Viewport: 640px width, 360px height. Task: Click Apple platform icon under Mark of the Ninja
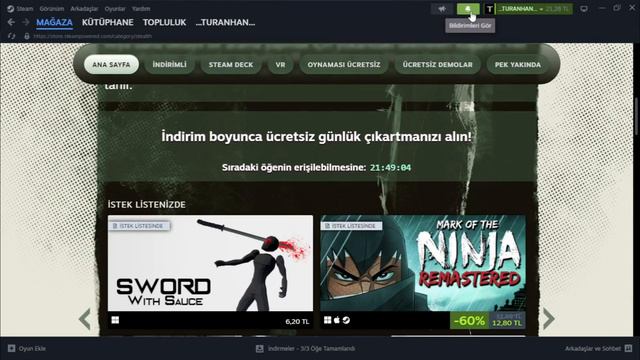click(337, 320)
